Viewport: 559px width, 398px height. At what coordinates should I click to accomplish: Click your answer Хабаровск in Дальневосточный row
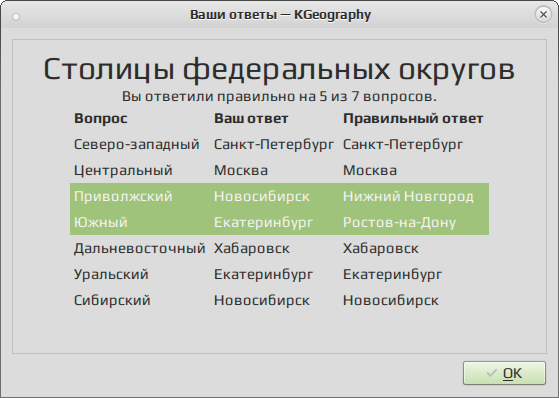252,249
